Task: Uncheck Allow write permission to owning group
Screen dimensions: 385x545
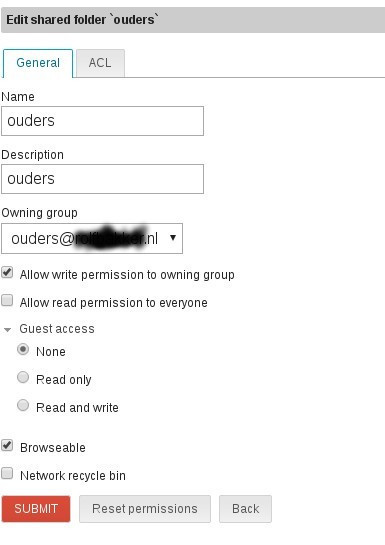Action: tap(7, 272)
